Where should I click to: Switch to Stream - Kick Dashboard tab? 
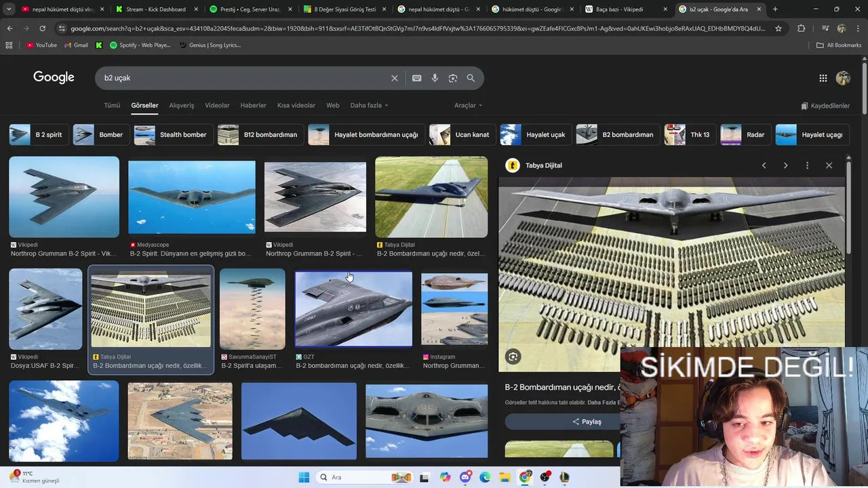coord(155,9)
